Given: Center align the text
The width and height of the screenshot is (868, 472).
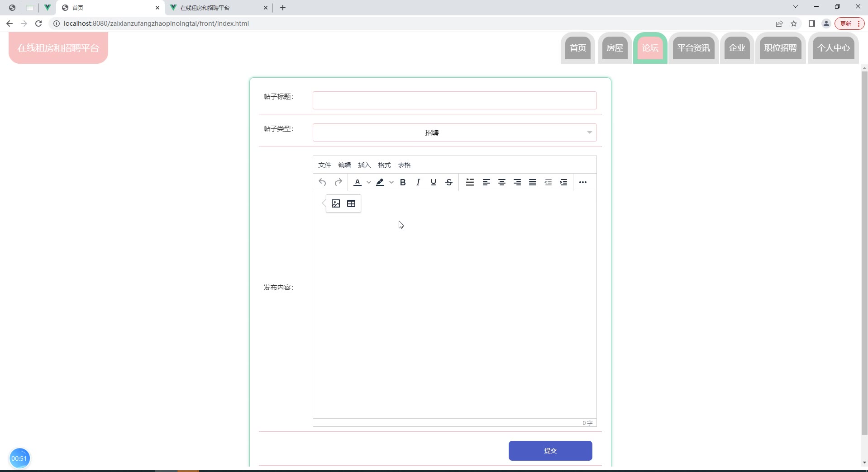Looking at the screenshot, I should (x=502, y=182).
